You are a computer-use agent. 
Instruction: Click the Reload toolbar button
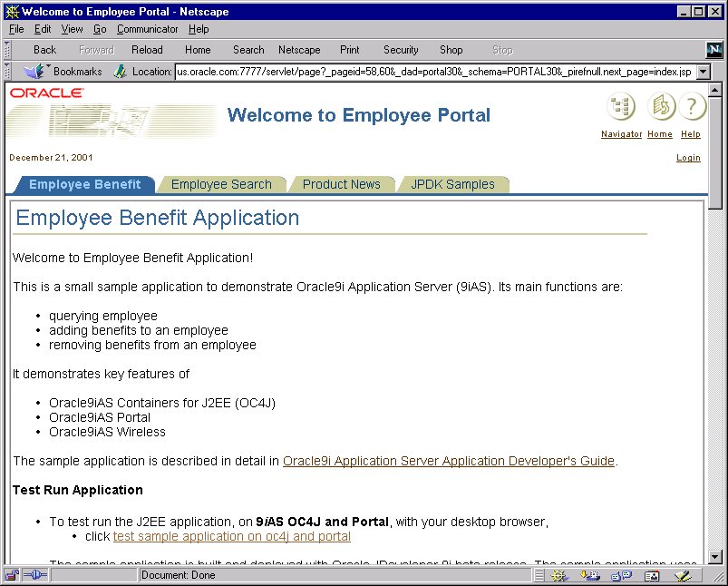point(147,50)
